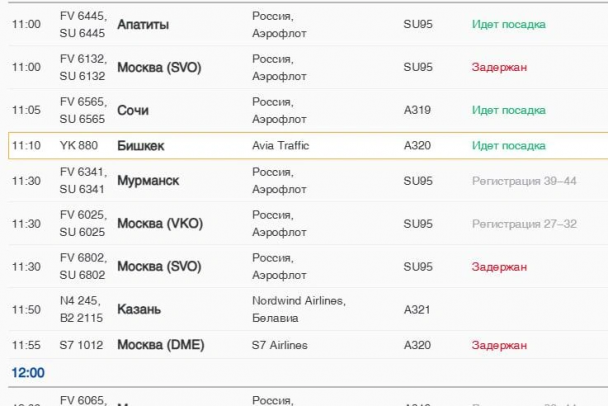Open the Апатиты flight destination
This screenshot has height=406, width=608.
pyautogui.click(x=143, y=23)
